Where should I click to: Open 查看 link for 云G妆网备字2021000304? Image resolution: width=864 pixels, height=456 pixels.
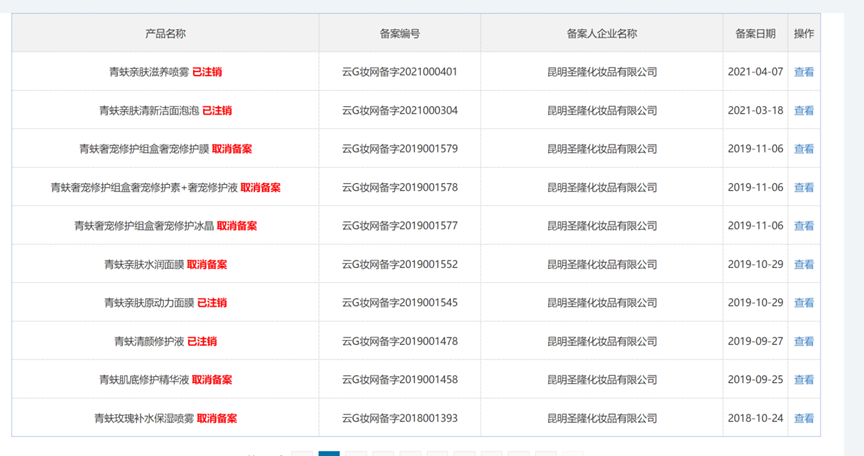(x=803, y=111)
